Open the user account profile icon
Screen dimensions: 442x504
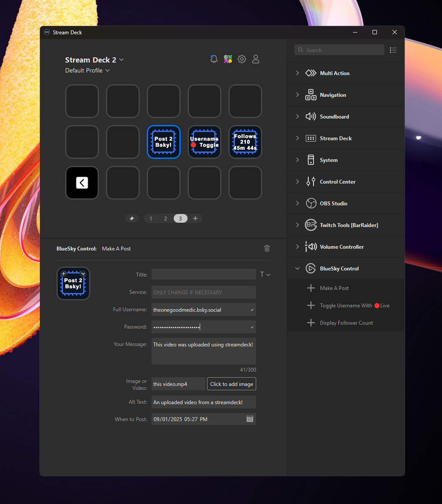256,59
